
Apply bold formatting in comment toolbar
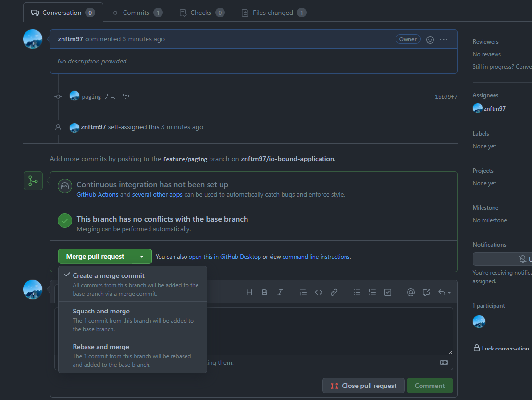[264, 292]
